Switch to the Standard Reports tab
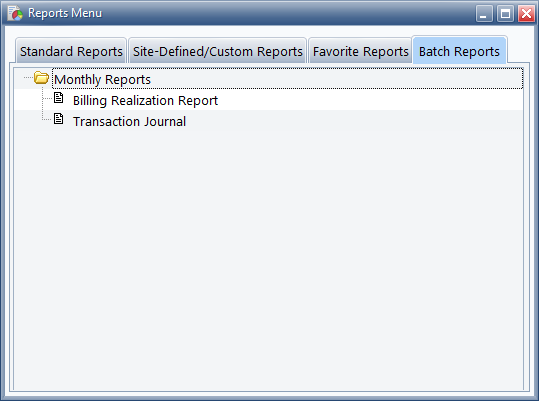The width and height of the screenshot is (539, 401). click(x=71, y=51)
